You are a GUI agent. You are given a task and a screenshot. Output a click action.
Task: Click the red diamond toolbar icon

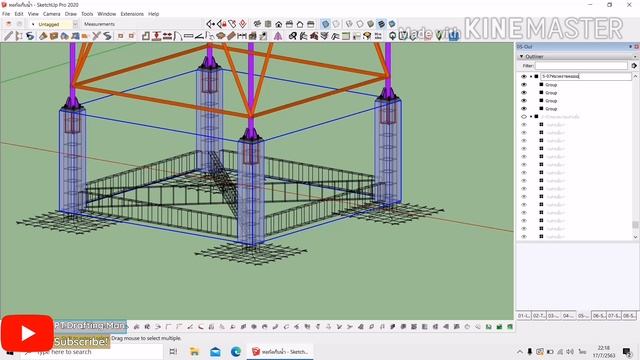pyautogui.click(x=242, y=24)
